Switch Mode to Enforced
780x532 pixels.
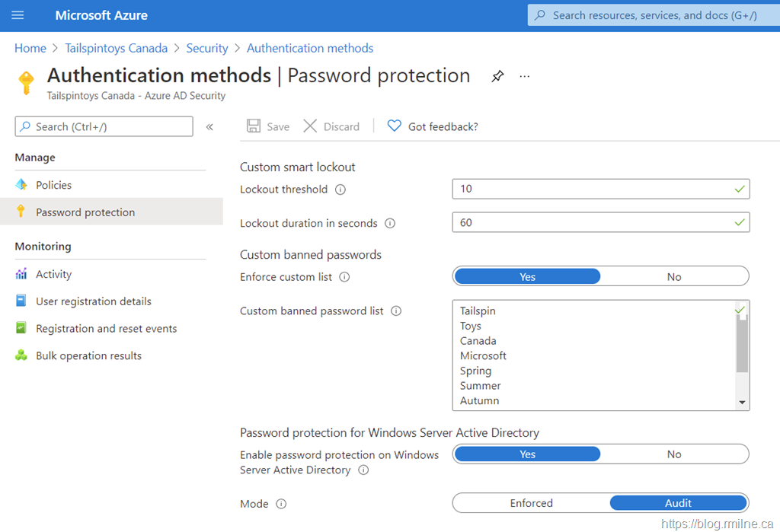[x=531, y=503]
